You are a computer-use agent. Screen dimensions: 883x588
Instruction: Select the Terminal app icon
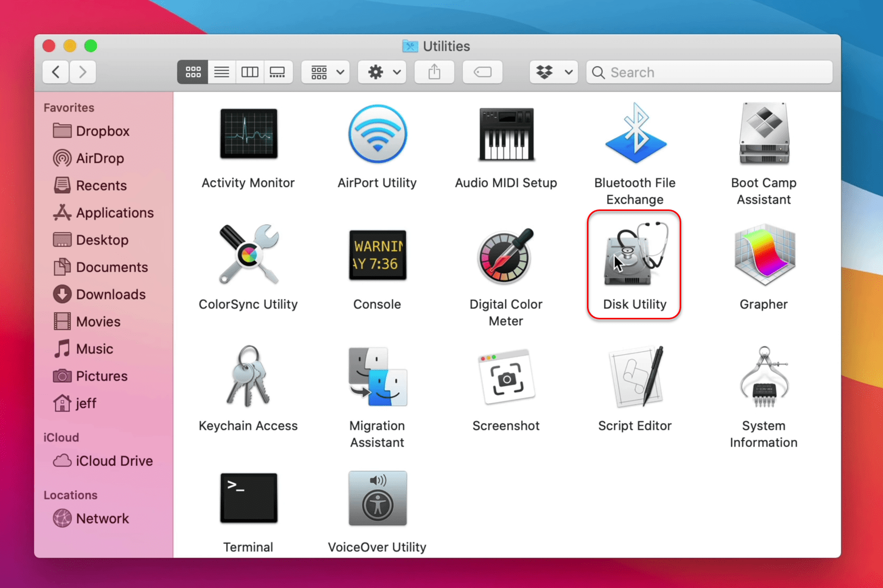[248, 498]
